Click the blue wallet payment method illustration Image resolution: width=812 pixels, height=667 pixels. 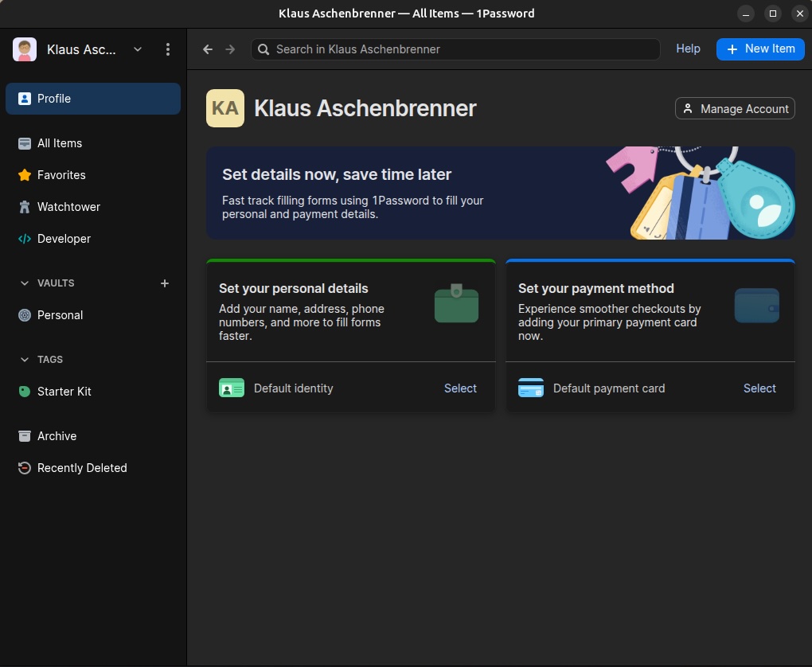(756, 306)
